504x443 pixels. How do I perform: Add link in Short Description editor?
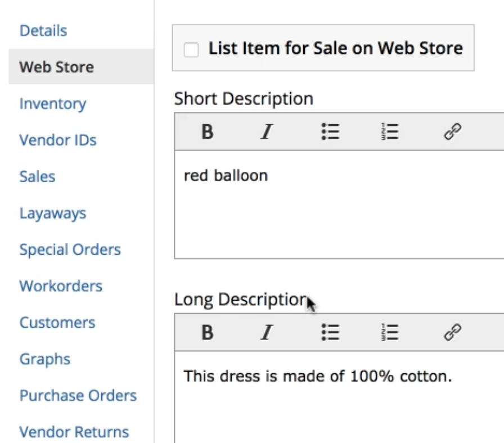(452, 132)
